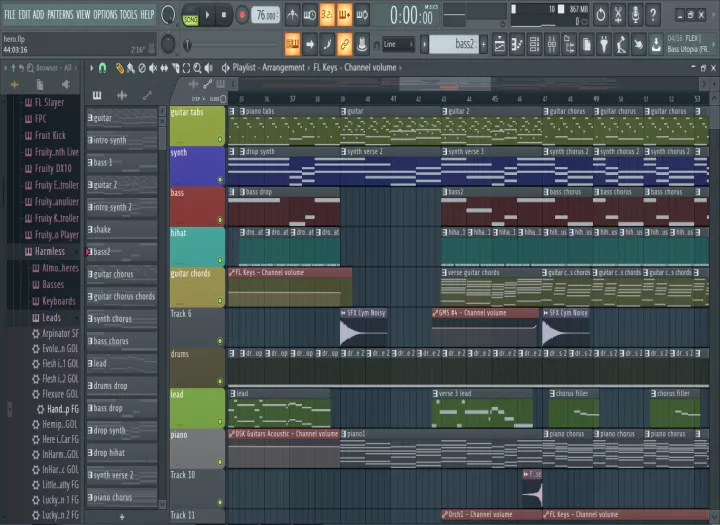
Task: Select the 'drums drop' pattern in picker
Action: (122, 386)
